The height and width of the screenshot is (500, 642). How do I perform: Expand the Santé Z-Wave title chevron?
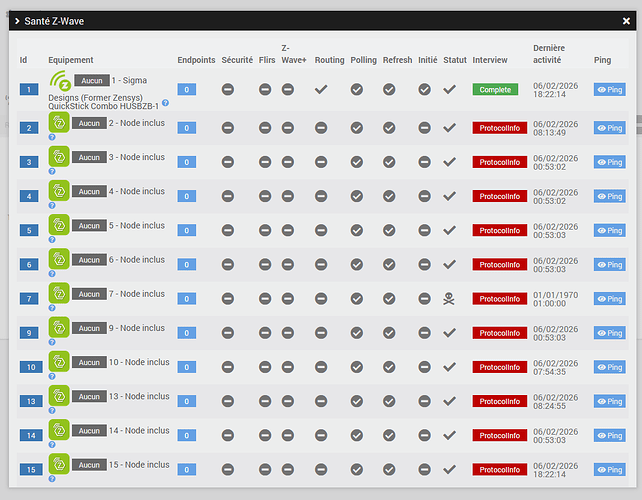[17, 21]
